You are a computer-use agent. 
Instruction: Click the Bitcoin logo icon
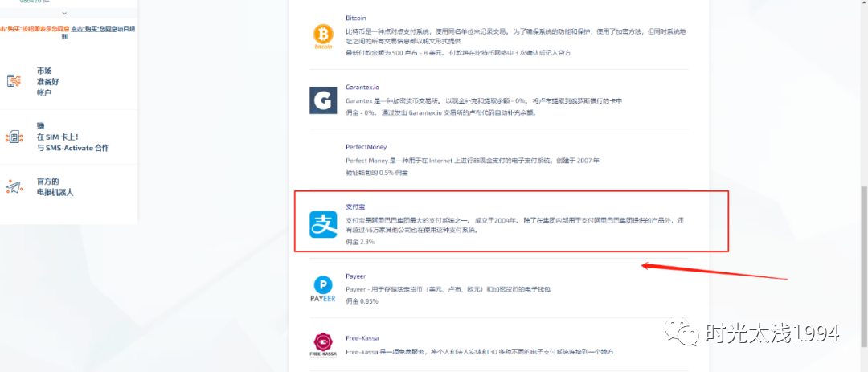click(x=323, y=36)
